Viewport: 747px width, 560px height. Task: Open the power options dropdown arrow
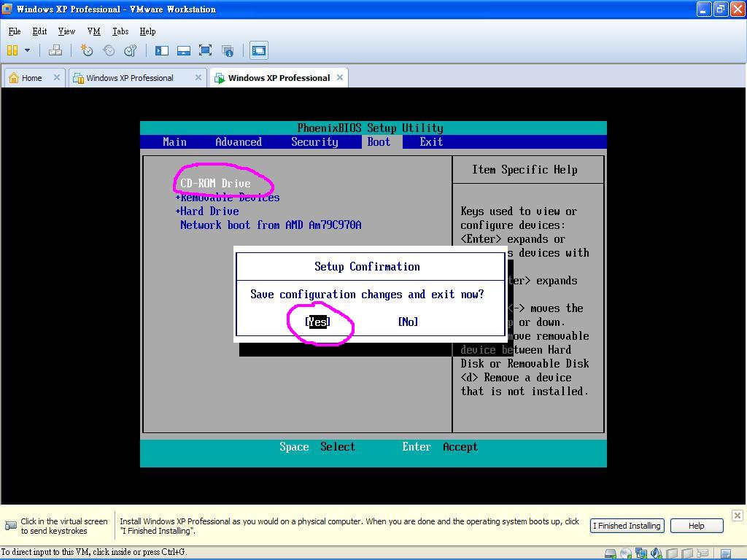pyautogui.click(x=27, y=50)
